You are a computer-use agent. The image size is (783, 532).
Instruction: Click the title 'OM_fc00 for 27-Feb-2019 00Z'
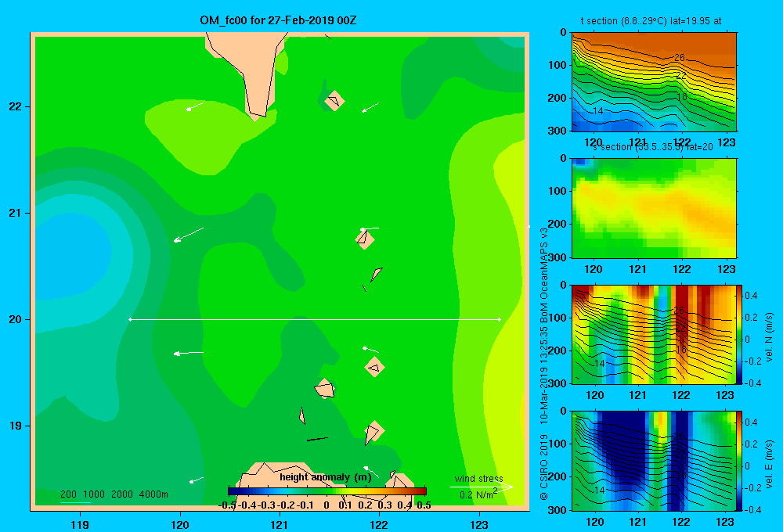[278, 20]
